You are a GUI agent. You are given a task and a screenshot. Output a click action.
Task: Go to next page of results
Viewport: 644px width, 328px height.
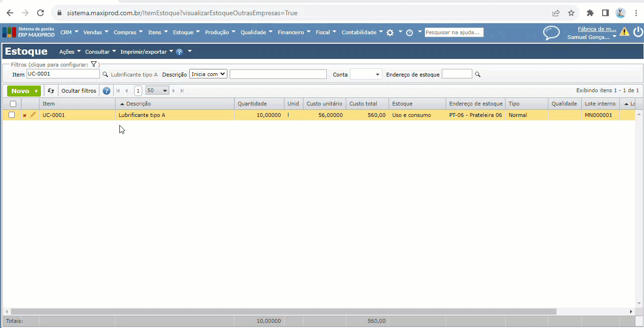174,91
